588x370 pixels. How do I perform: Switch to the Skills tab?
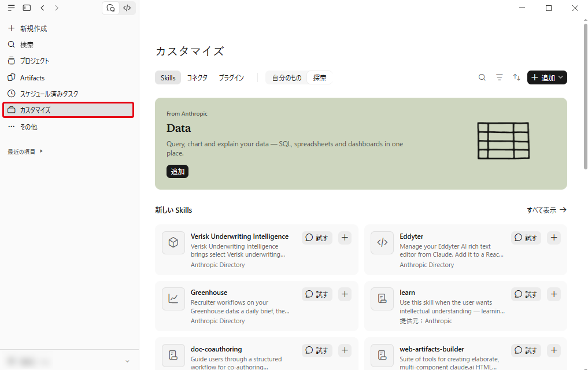tap(168, 77)
